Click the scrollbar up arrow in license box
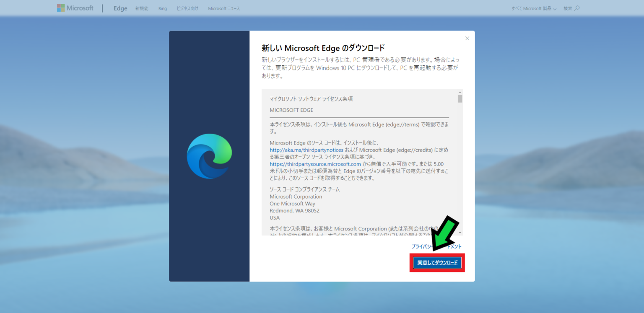Screen dimensions: 644x313 [460, 91]
